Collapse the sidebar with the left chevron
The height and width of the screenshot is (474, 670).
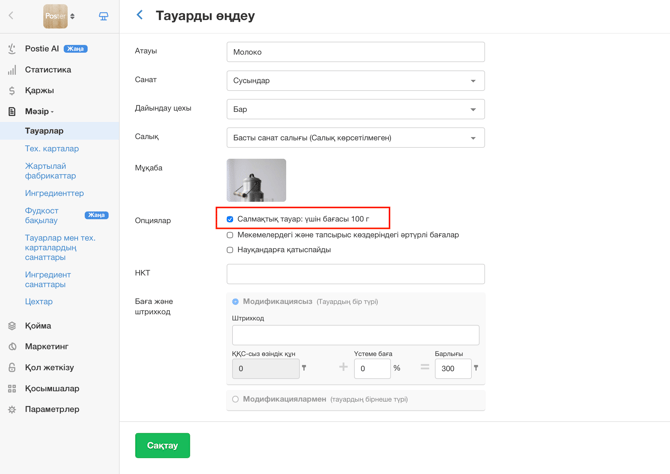click(11, 15)
